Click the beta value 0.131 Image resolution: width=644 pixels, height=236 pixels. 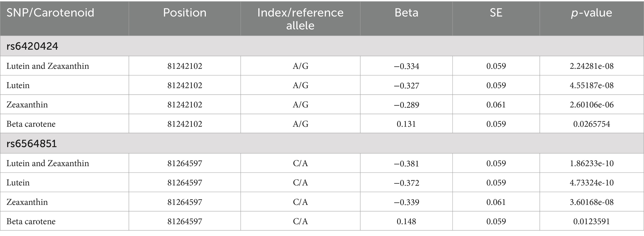click(x=406, y=124)
